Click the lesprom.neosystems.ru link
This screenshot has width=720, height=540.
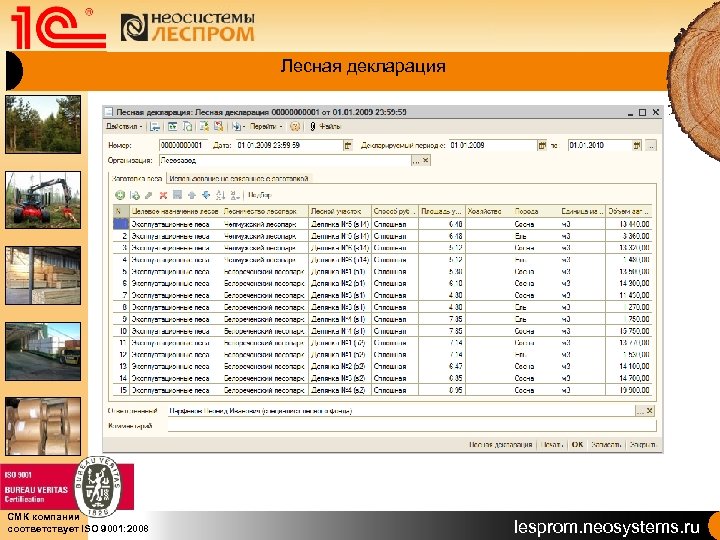[x=607, y=527]
